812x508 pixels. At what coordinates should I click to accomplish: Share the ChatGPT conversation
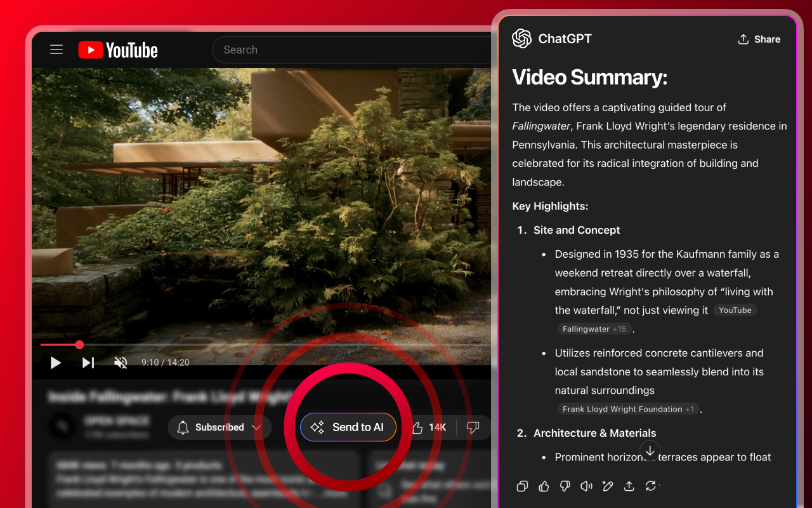click(x=759, y=39)
